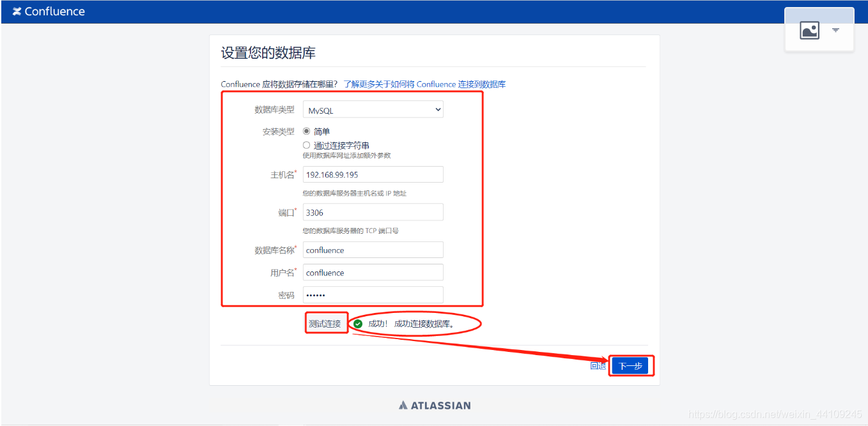Click the 您的数据库服务器主机名或 IP 地址 hint

click(x=355, y=193)
